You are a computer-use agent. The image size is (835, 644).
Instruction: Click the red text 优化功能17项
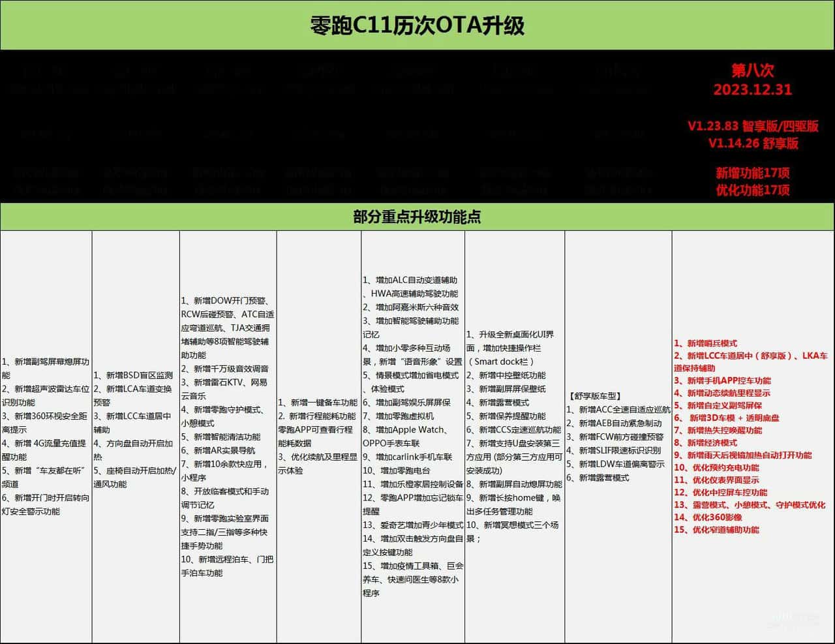click(x=752, y=190)
